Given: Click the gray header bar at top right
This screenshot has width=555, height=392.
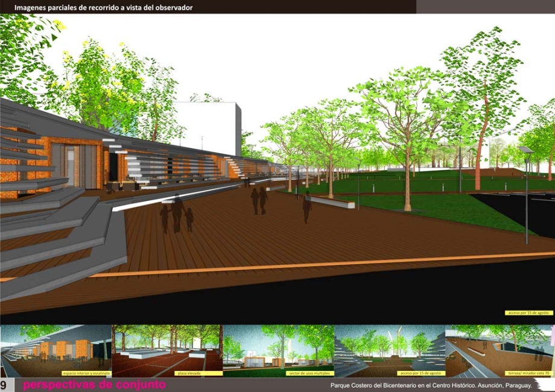Looking at the screenshot, I should 485,7.
